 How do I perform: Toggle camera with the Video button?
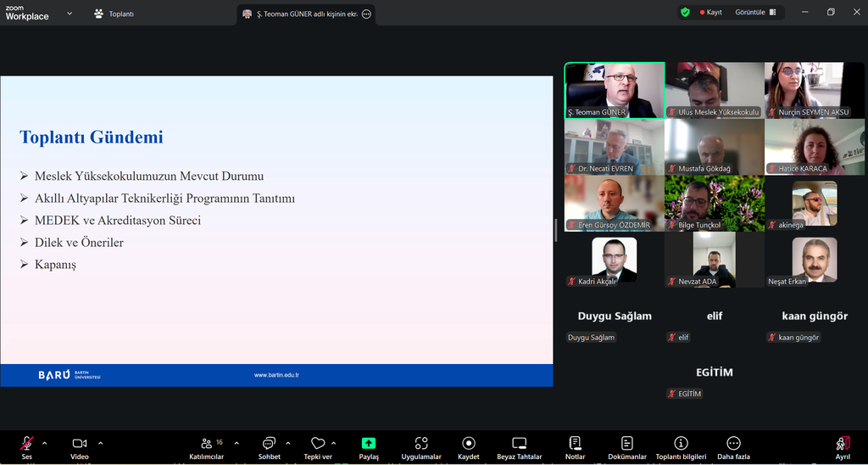[80, 445]
